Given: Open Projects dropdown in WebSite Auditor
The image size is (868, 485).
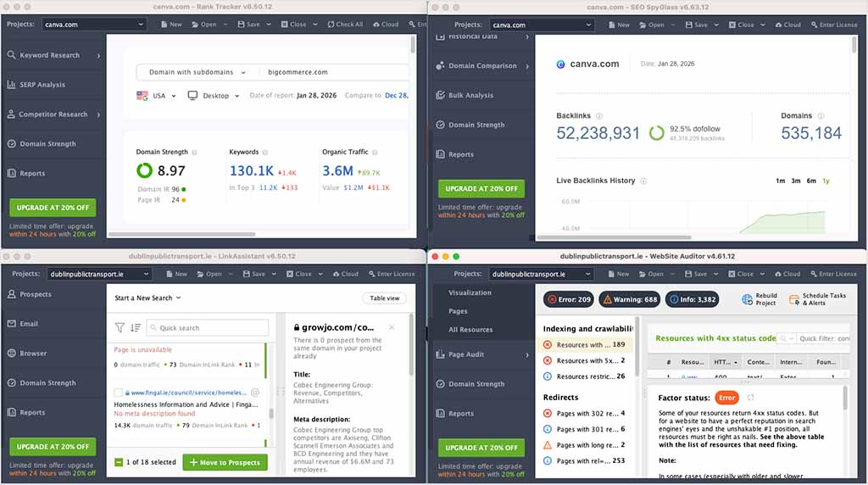Looking at the screenshot, I should [x=542, y=274].
